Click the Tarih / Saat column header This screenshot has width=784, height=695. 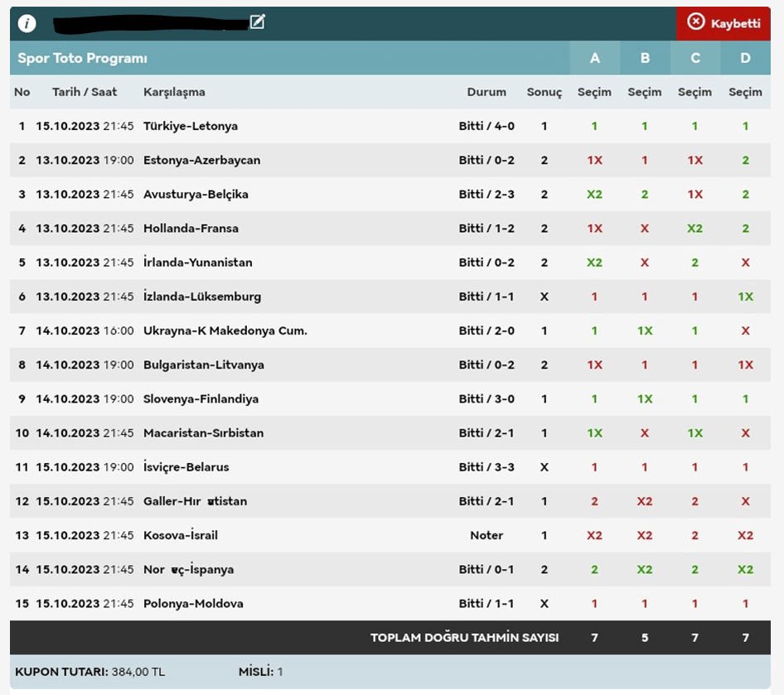(85, 92)
